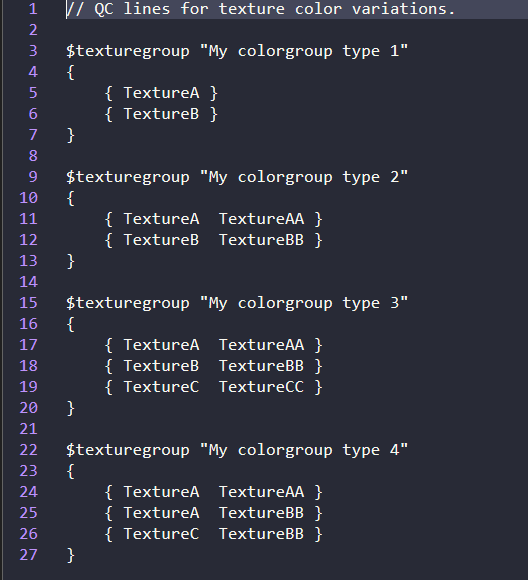This screenshot has height=580, width=528.
Task: Click the closing brace on line 13
Action: 71,262
